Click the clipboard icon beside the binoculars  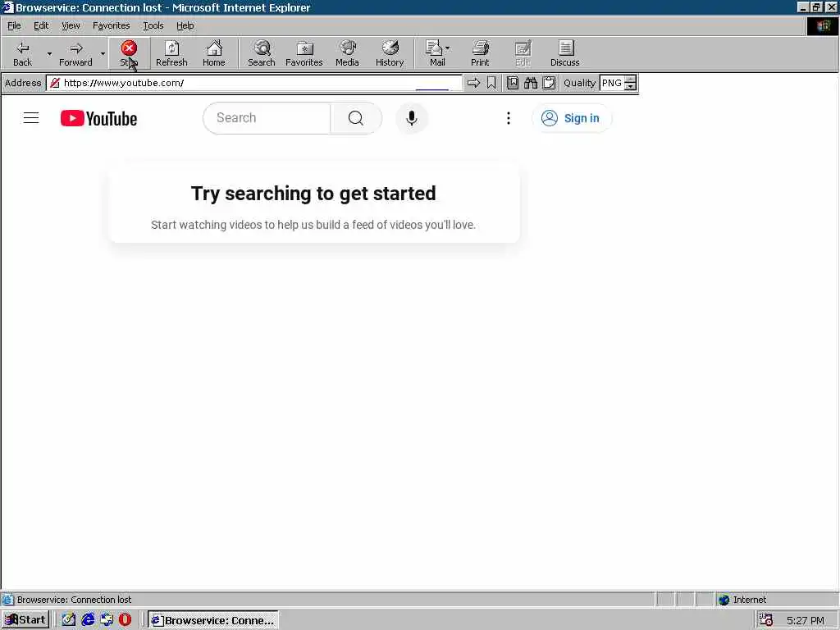(549, 83)
